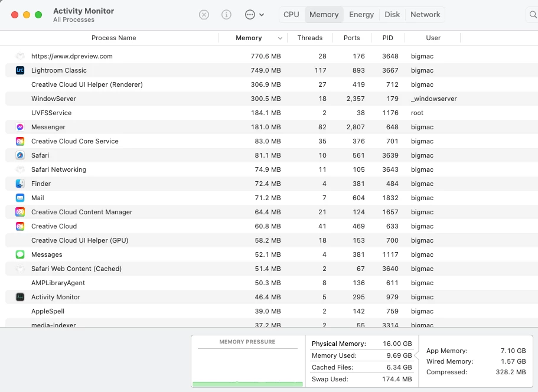
Task: Select Creative Cloud Core Service name
Action: tap(75, 141)
